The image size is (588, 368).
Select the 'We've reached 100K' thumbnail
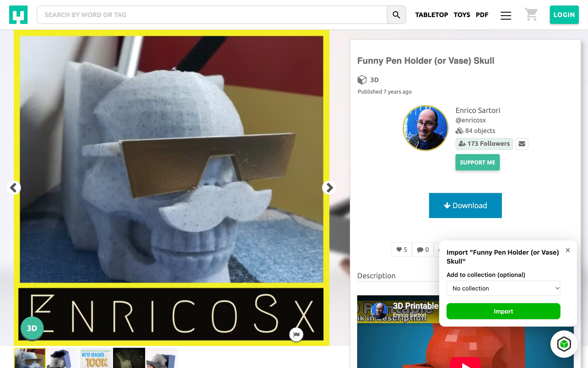pos(96,358)
